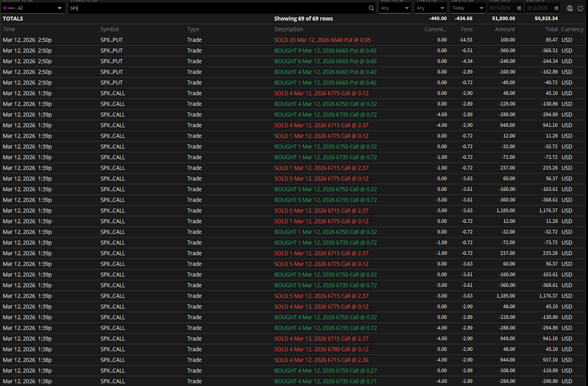Image resolution: width=588 pixels, height=386 pixels.
Task: Select 'BOUGHT 9 Mar 12, 2026 6665 Put @ 0.40'
Action: pyautogui.click(x=325, y=51)
